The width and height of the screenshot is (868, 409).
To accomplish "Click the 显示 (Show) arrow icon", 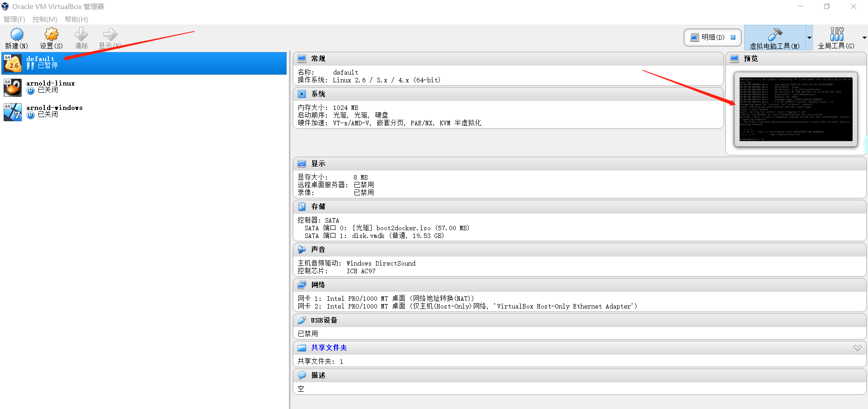I will click(x=110, y=35).
